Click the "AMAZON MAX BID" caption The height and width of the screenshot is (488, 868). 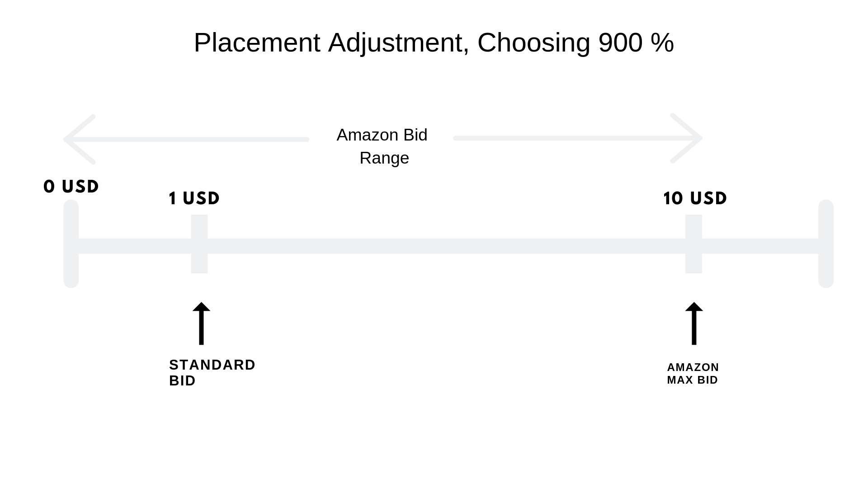[693, 374]
